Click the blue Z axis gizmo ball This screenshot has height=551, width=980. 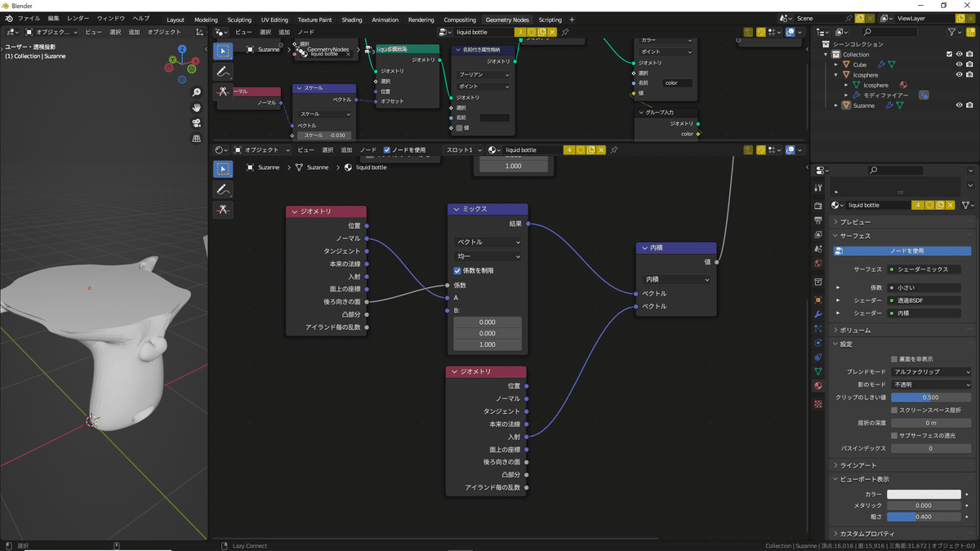[182, 51]
